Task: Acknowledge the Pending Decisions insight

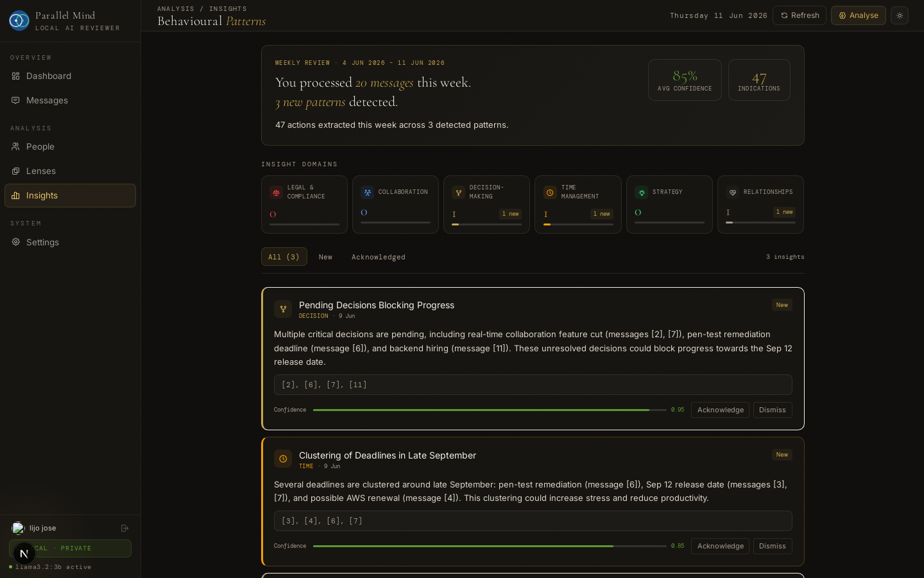Action: [x=721, y=410]
